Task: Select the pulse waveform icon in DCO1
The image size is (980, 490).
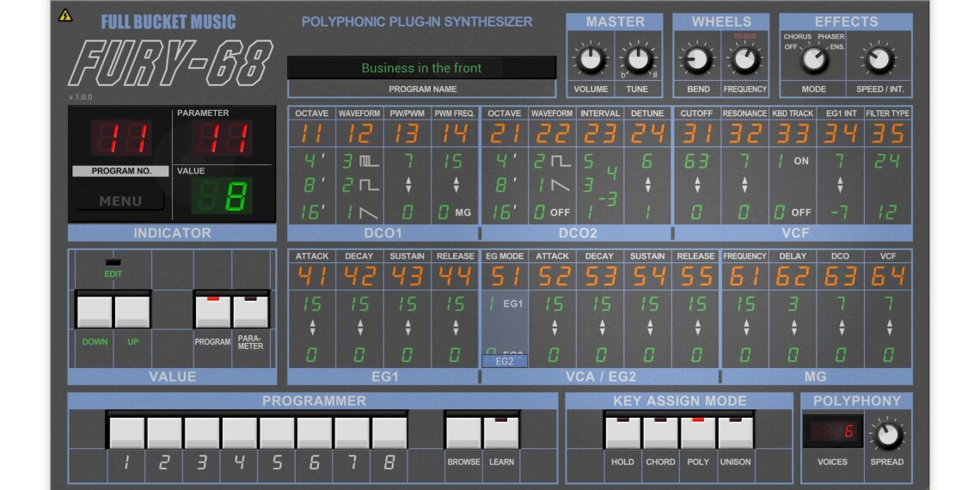Action: tap(369, 161)
